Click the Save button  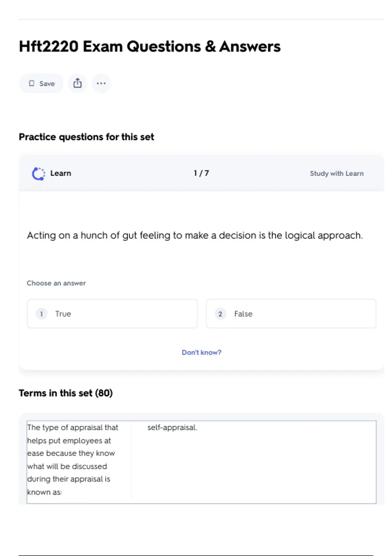pyautogui.click(x=41, y=83)
